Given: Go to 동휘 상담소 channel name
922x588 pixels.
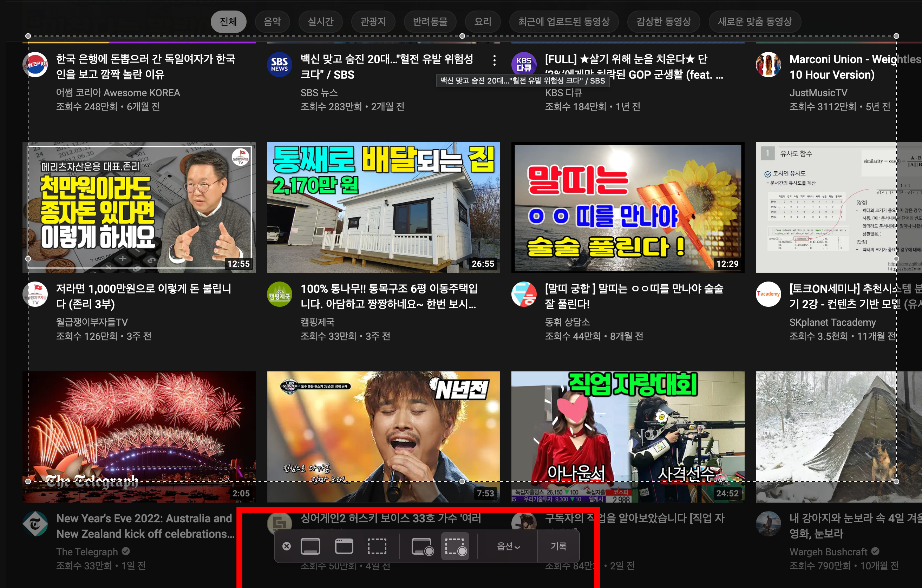Looking at the screenshot, I should [568, 322].
